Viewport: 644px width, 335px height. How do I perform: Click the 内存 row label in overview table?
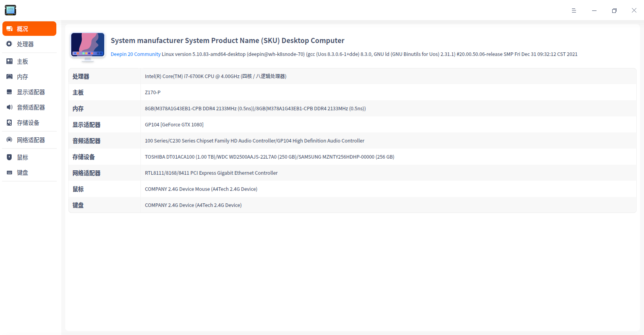coord(78,109)
